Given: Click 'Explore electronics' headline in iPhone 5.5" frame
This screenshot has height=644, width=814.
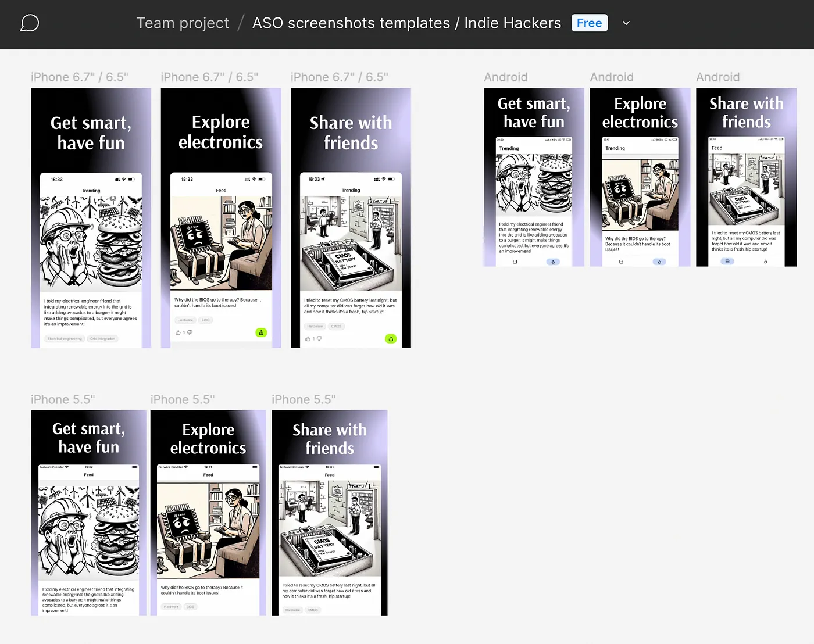Looking at the screenshot, I should click(208, 439).
